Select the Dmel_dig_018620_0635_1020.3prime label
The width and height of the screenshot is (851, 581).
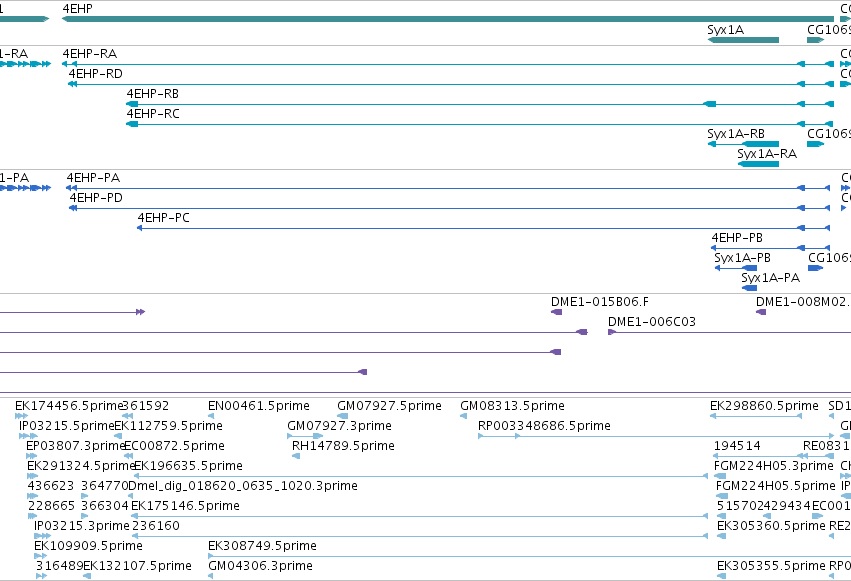(243, 486)
